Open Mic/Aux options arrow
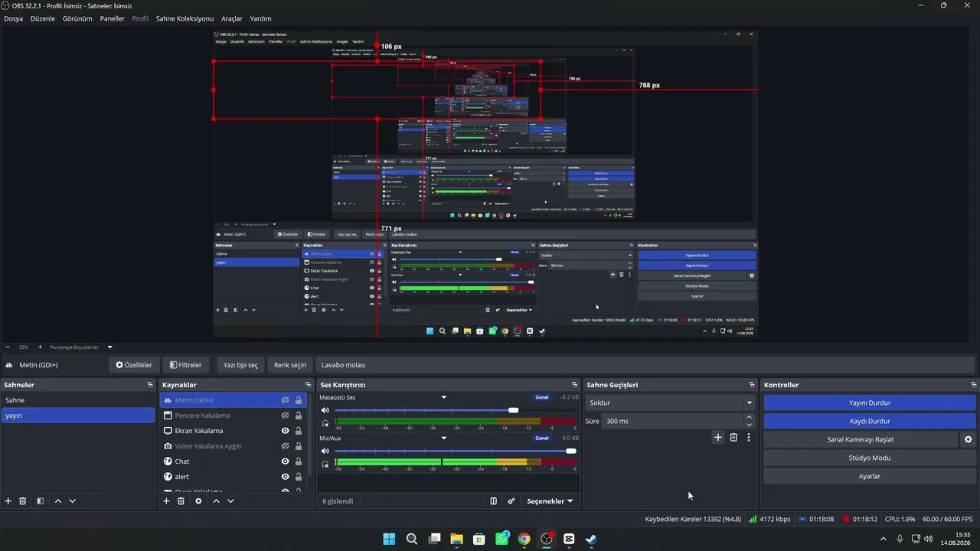This screenshot has width=980, height=551. (x=444, y=438)
